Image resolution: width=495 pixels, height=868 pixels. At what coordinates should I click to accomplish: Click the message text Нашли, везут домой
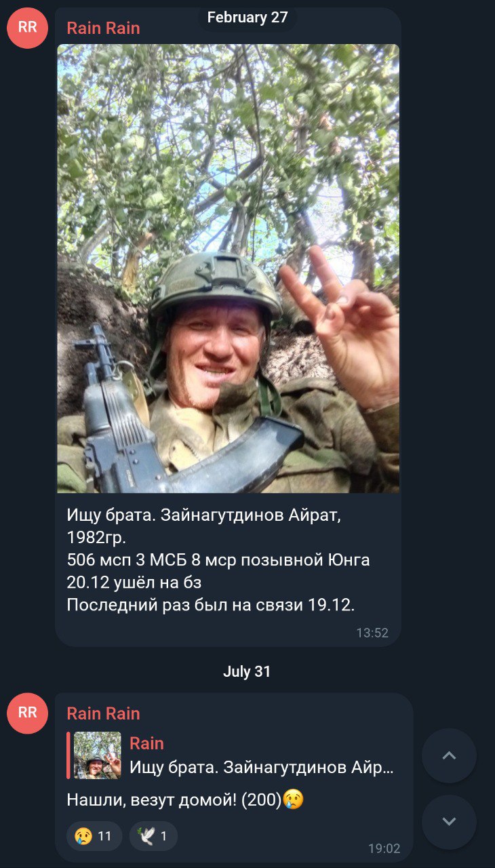tap(174, 800)
